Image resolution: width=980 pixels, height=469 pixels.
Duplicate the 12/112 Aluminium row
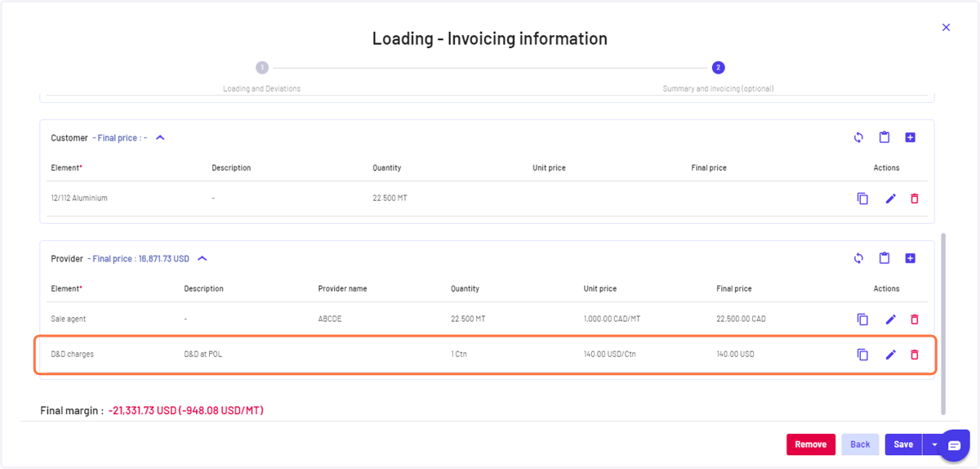862,199
